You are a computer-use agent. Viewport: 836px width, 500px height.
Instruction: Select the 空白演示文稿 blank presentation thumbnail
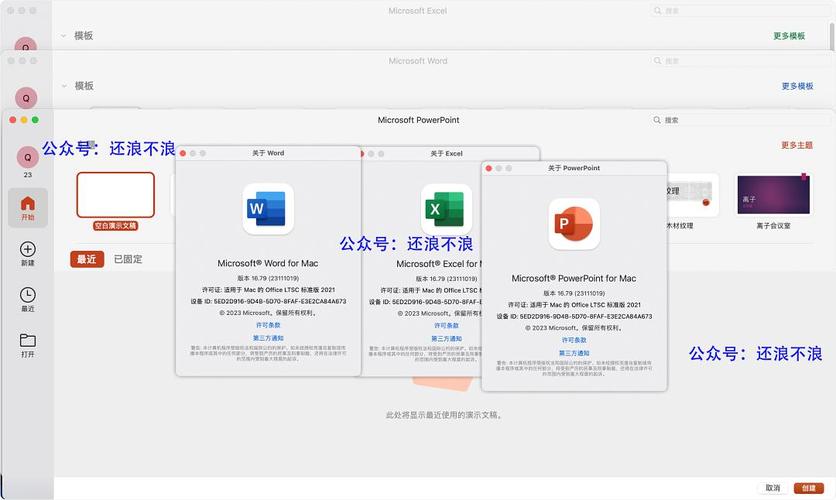click(x=115, y=195)
